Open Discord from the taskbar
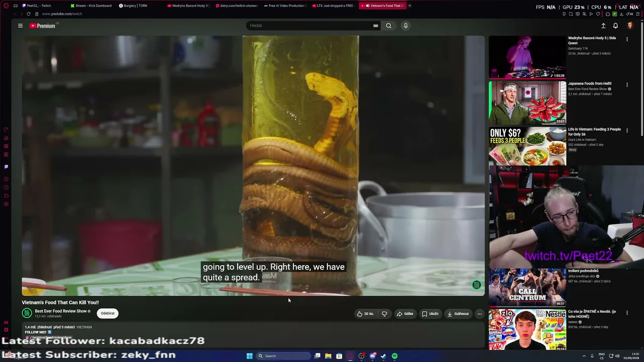644x362 pixels. [372, 356]
